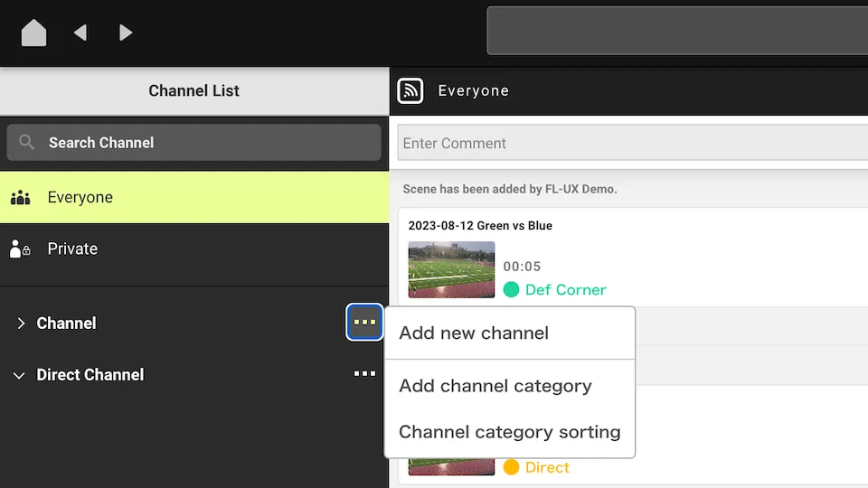Click the search magnifier icon
Viewport: 868px width, 488px height.
point(26,142)
